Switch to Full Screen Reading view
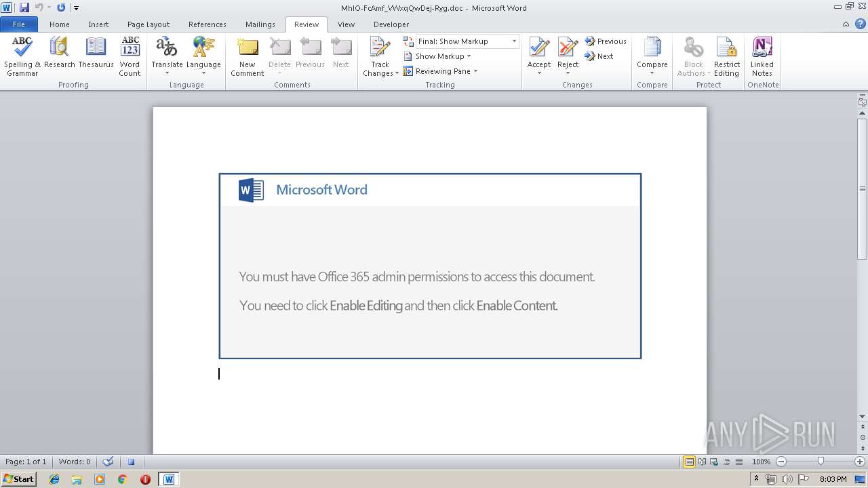Viewport: 868px width, 488px height. [701, 462]
